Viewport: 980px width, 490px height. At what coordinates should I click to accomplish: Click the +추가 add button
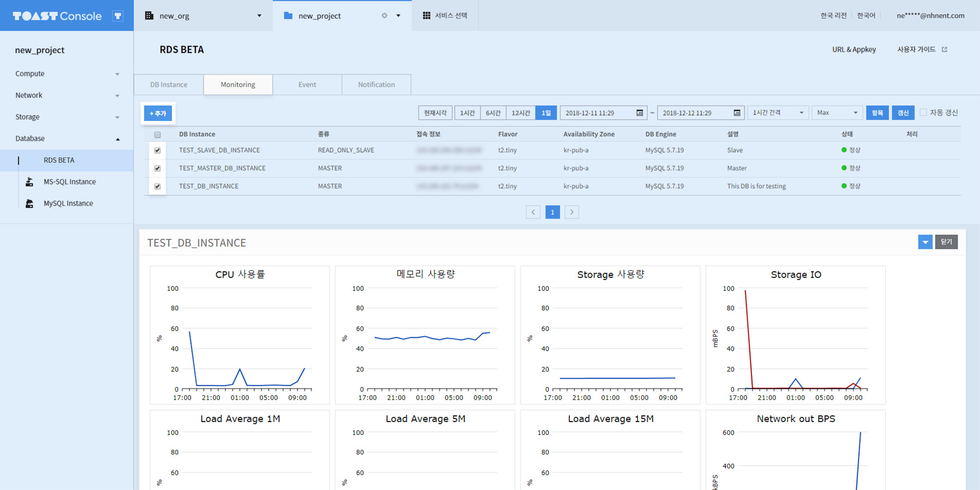158,114
